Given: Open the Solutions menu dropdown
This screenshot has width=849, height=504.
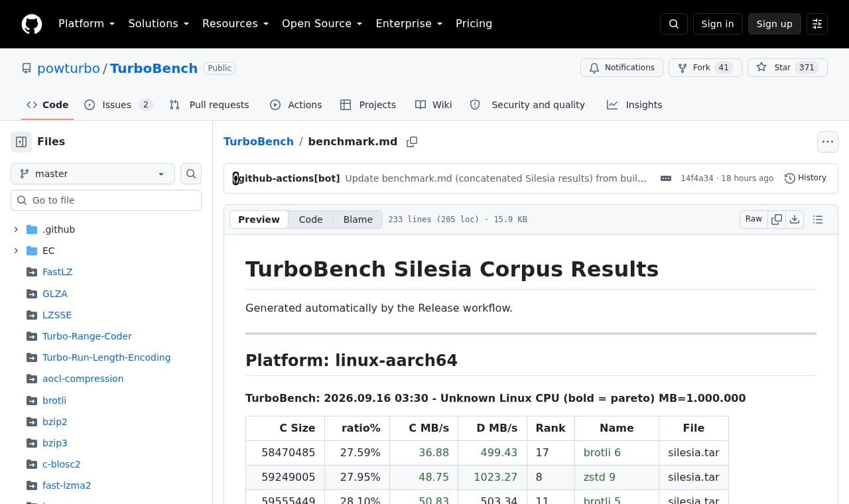Looking at the screenshot, I should click(x=159, y=24).
